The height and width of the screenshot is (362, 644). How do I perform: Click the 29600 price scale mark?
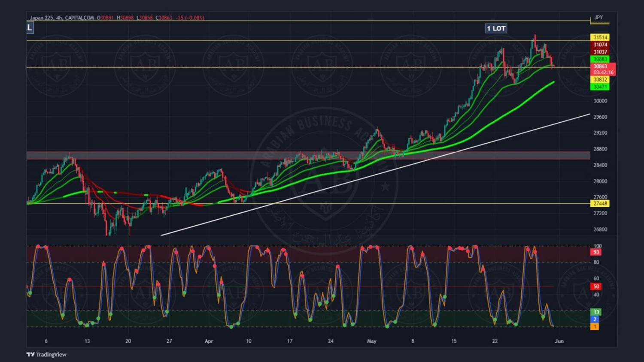(600, 117)
